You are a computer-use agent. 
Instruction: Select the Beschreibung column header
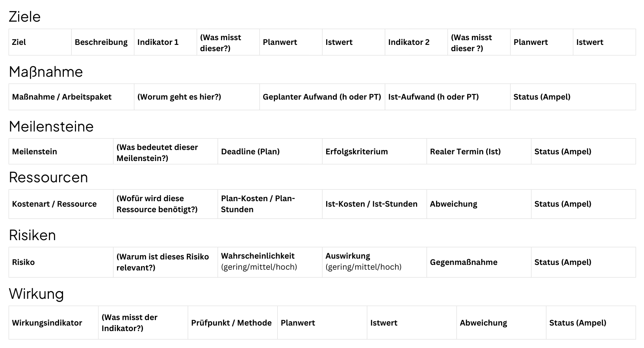(101, 42)
